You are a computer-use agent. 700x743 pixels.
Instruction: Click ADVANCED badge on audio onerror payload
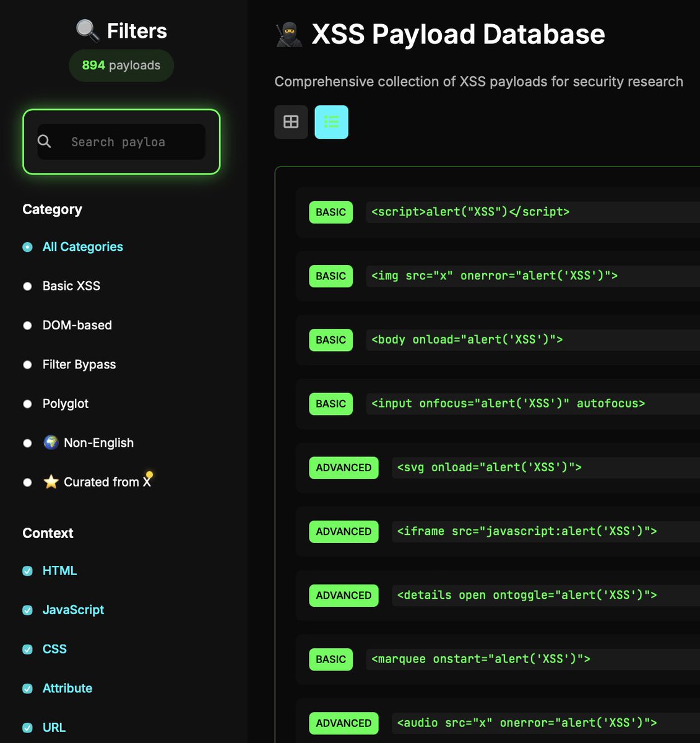click(344, 723)
